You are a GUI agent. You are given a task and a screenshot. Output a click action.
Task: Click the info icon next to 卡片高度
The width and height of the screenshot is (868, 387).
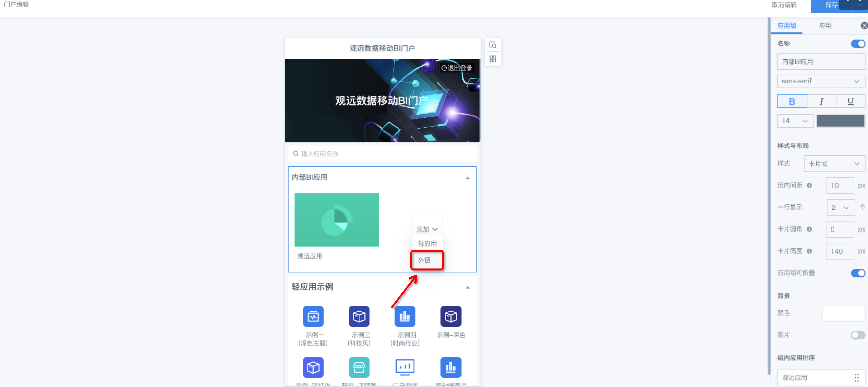(809, 251)
